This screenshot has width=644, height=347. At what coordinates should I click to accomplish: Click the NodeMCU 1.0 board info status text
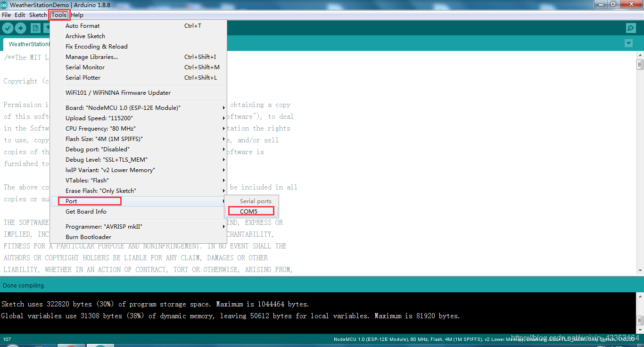click(x=484, y=339)
